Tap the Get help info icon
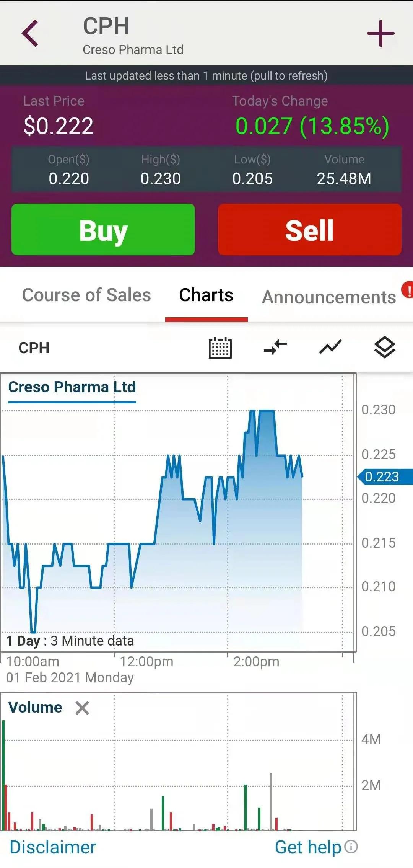413x868 pixels. (351, 847)
